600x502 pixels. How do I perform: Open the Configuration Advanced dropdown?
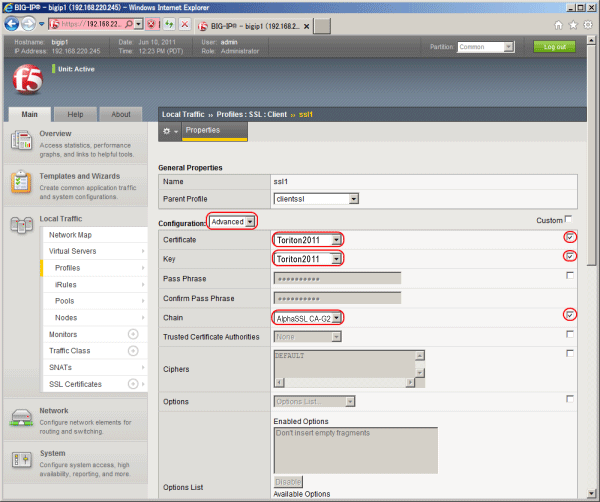tap(232, 222)
